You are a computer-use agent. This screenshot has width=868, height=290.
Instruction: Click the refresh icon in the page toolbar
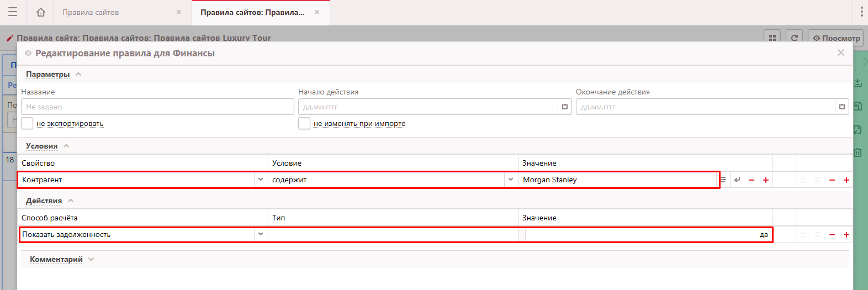coord(795,38)
